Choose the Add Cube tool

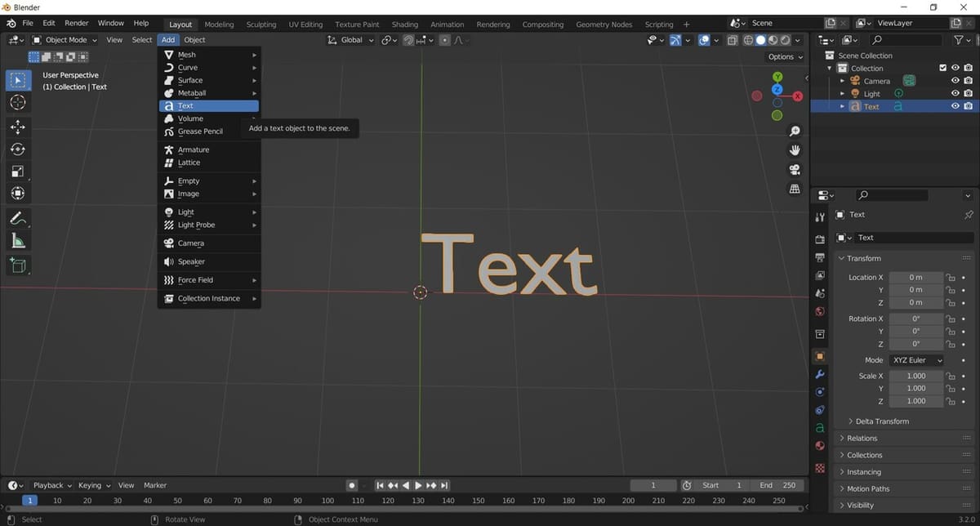tap(18, 265)
